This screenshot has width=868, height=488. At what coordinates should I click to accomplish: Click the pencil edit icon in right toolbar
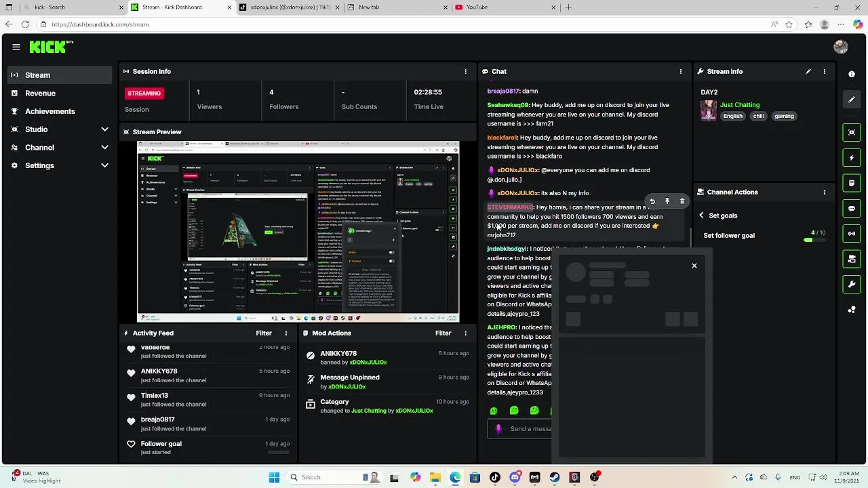click(x=852, y=100)
